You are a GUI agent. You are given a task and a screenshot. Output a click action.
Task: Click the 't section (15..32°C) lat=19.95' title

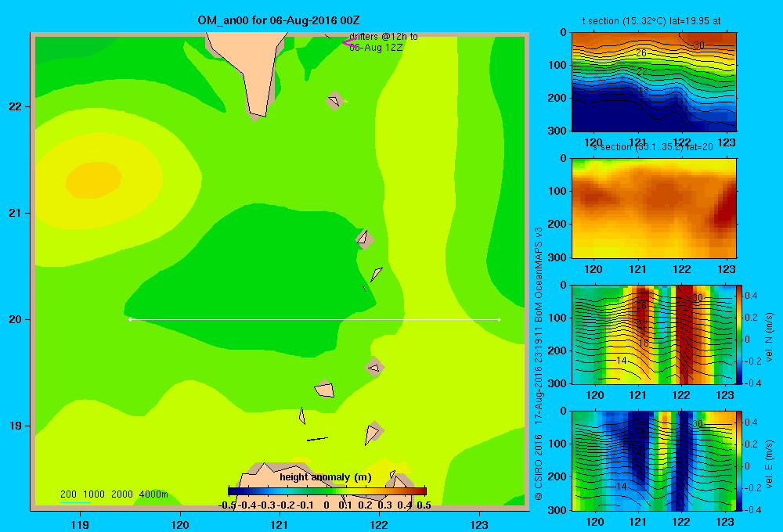(651, 21)
